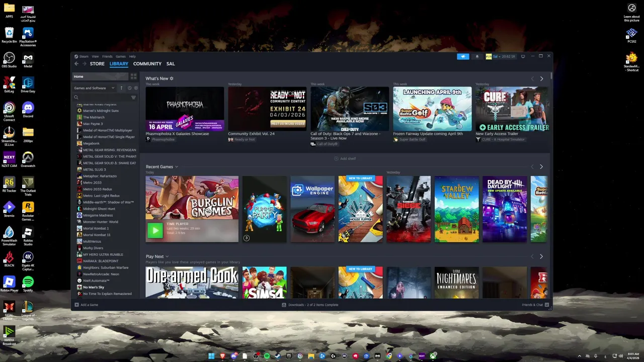Open One-armed Cook in Play Next
This screenshot has height=362, width=644.
tap(192, 283)
